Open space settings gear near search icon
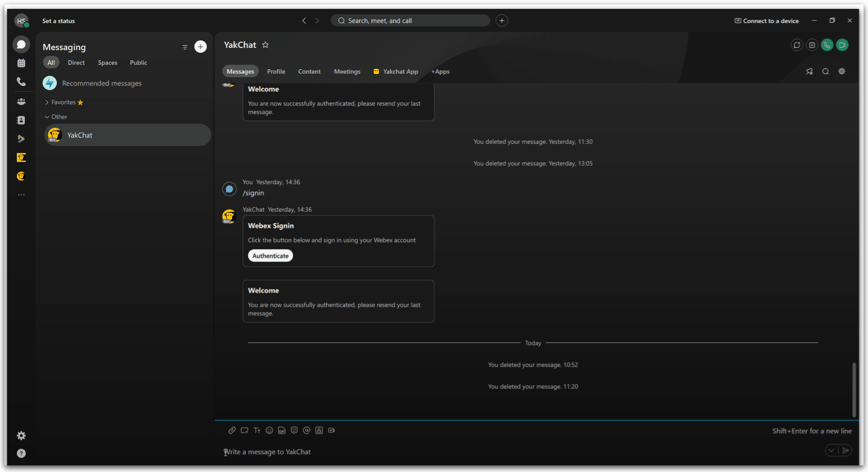The height and width of the screenshot is (472, 868). click(841, 71)
